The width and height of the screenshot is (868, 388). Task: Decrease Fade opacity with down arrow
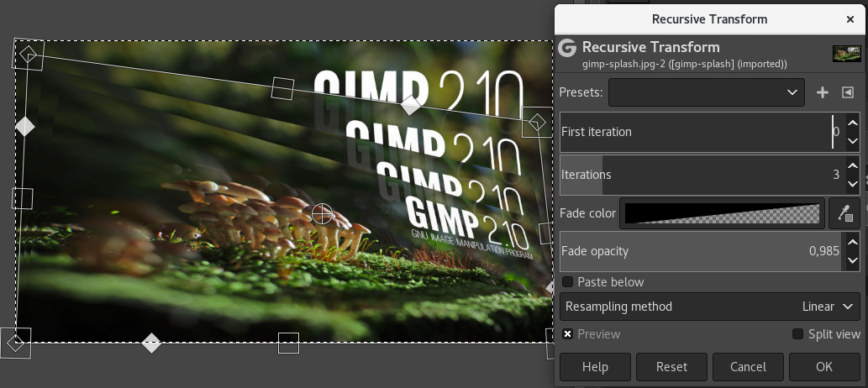(x=853, y=260)
